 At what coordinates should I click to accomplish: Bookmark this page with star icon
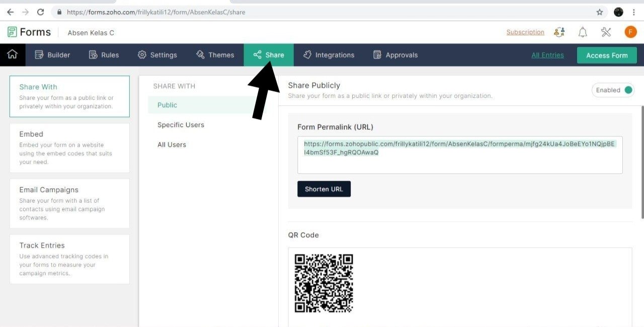pos(600,12)
